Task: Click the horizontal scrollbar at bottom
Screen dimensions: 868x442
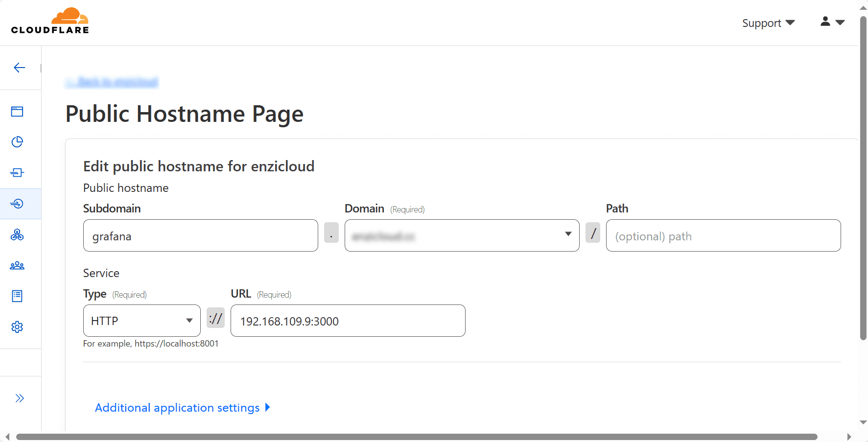Action: coord(416,437)
